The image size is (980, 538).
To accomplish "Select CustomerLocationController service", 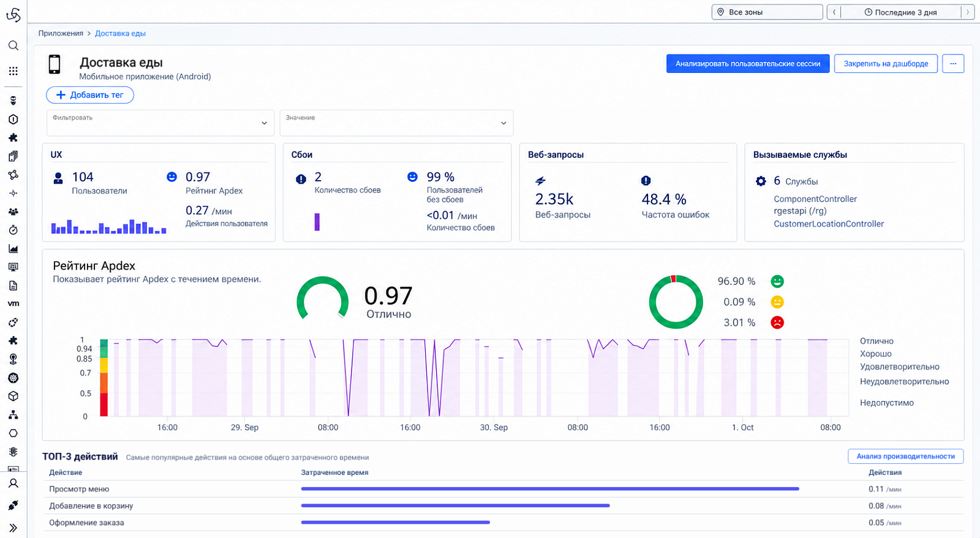I will pos(829,224).
